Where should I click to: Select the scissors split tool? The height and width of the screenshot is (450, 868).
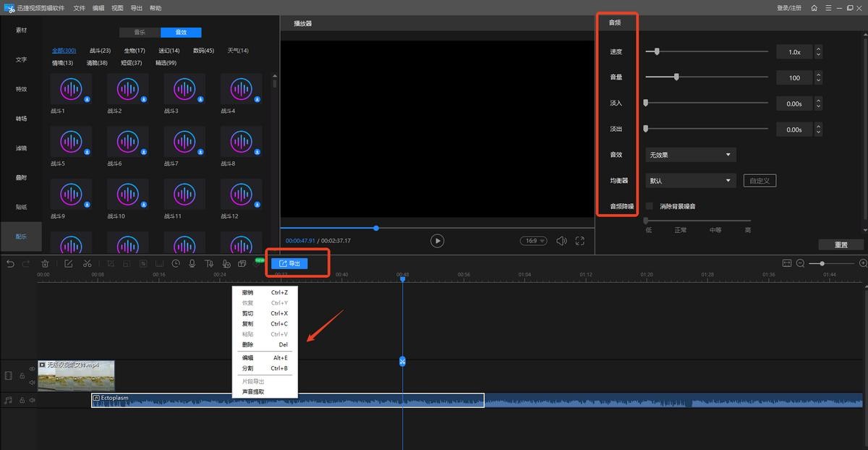coord(87,264)
